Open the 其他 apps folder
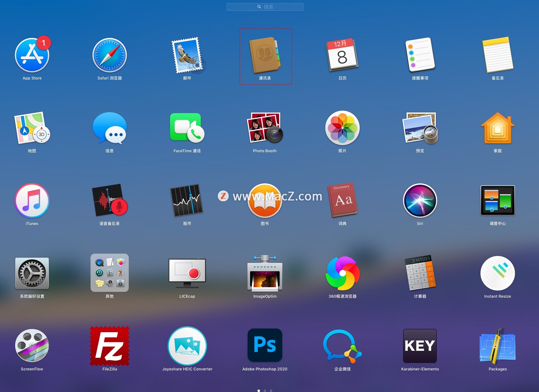This screenshot has height=392, width=539. (x=110, y=273)
